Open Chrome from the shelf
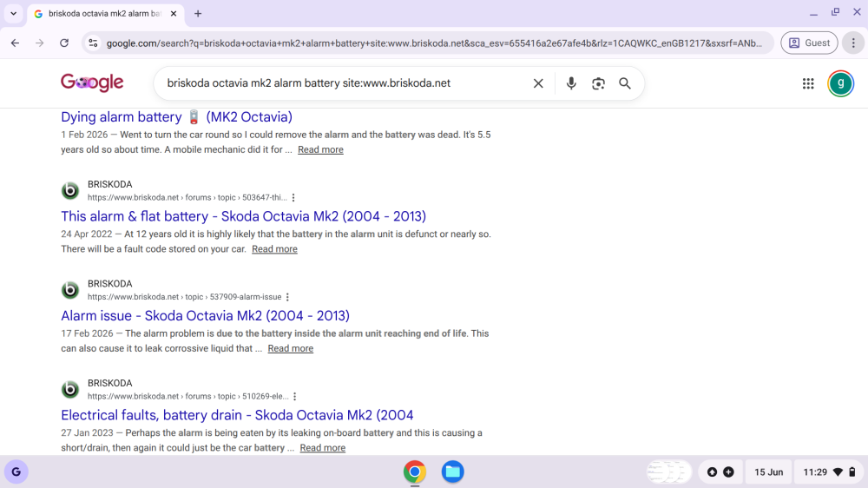The height and width of the screenshot is (488, 868). (415, 472)
